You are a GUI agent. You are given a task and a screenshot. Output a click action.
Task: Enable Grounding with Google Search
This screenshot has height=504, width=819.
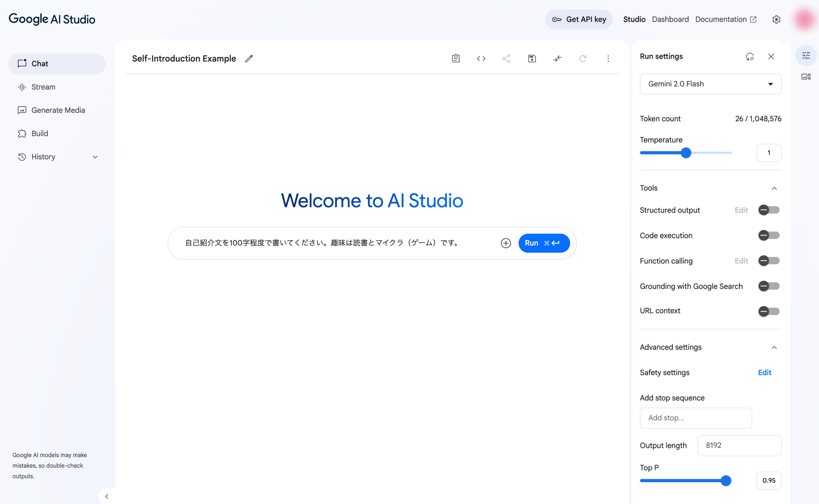[x=769, y=286]
